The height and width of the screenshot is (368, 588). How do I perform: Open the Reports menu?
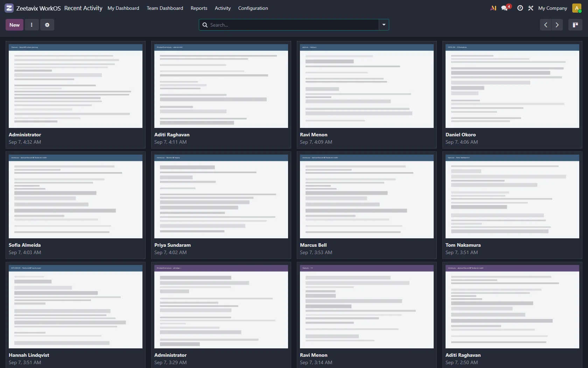199,8
